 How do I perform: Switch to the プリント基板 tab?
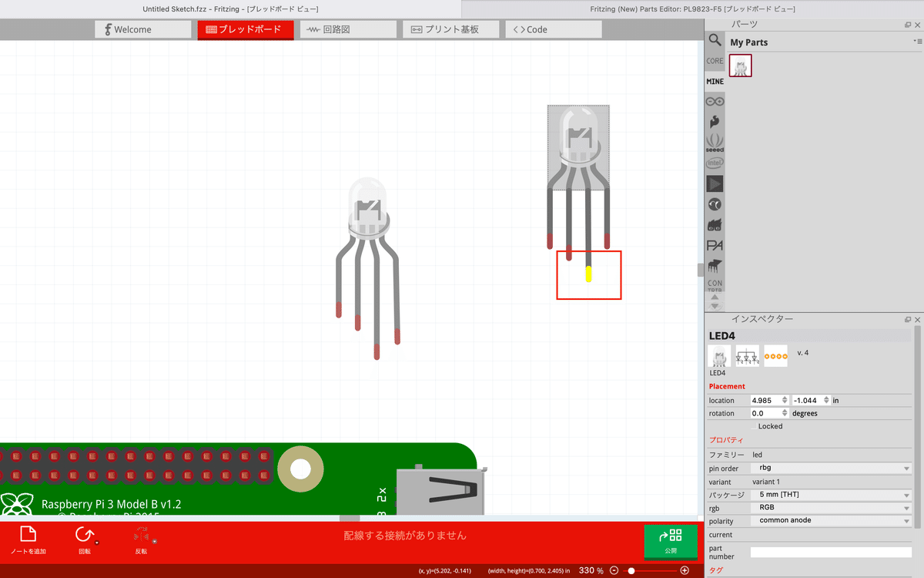point(450,29)
